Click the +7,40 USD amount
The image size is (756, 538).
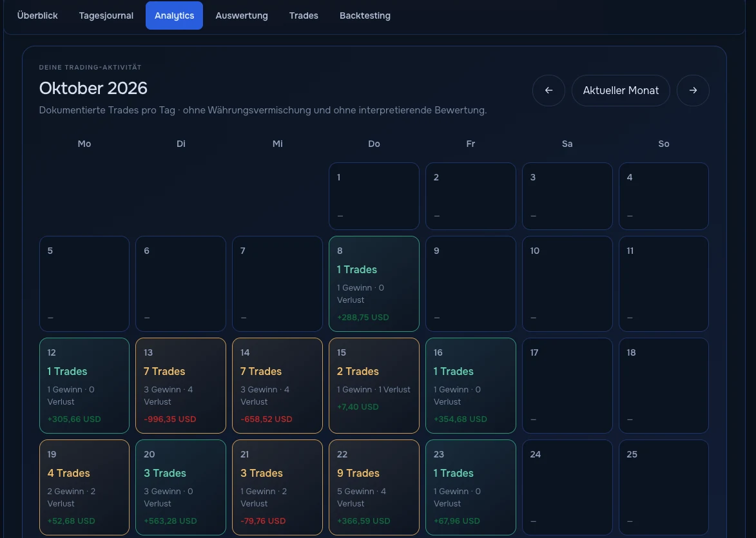(358, 407)
